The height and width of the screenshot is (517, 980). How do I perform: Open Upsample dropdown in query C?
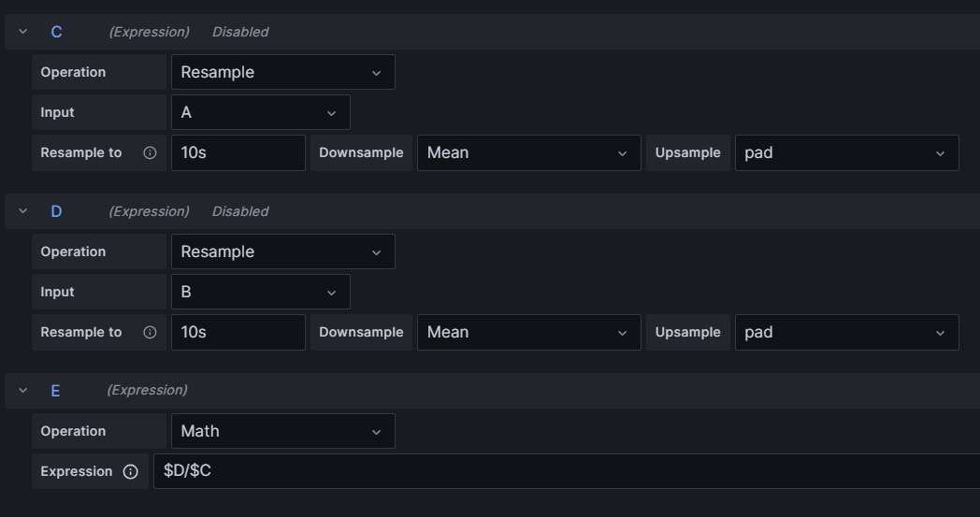point(847,152)
